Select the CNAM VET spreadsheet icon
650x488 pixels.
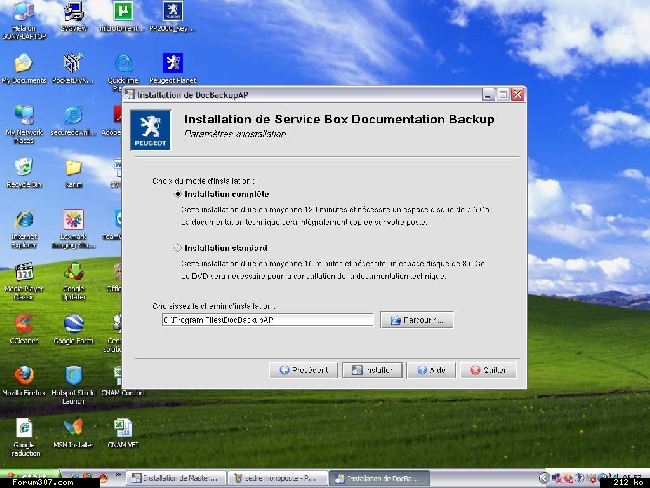[123, 433]
